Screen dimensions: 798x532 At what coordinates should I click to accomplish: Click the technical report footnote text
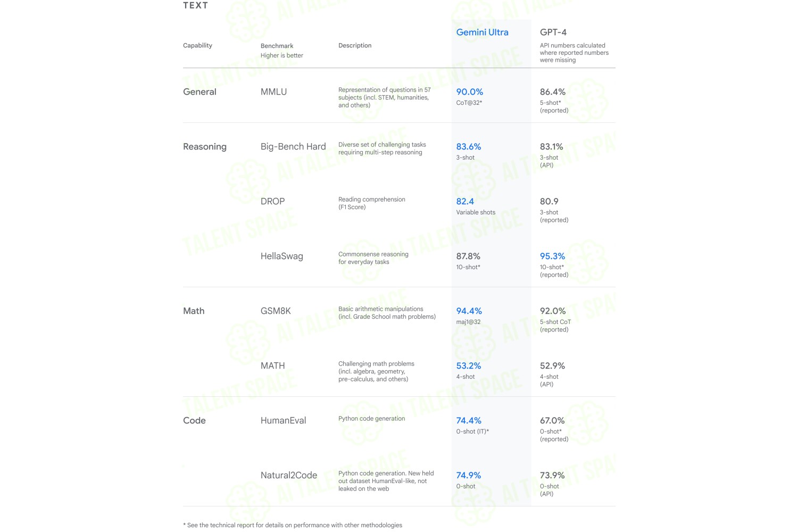[293, 525]
